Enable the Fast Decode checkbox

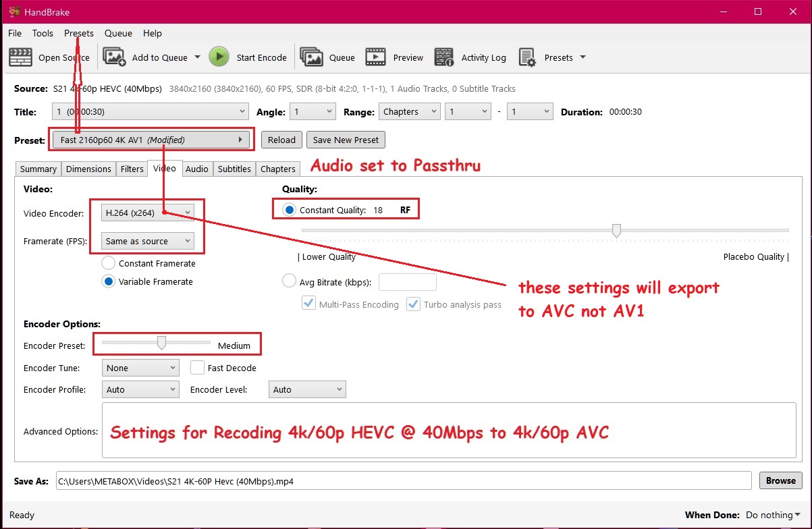point(197,368)
